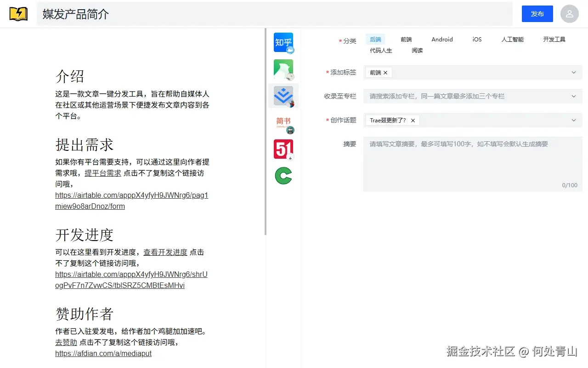This screenshot has height=368, width=588.
Task: Select the 前端 category option
Action: pyautogui.click(x=406, y=40)
